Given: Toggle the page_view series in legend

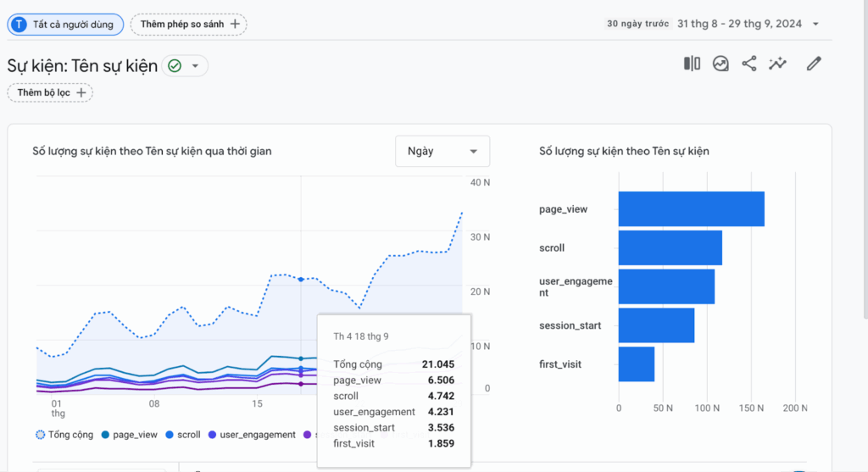Looking at the screenshot, I should (129, 435).
